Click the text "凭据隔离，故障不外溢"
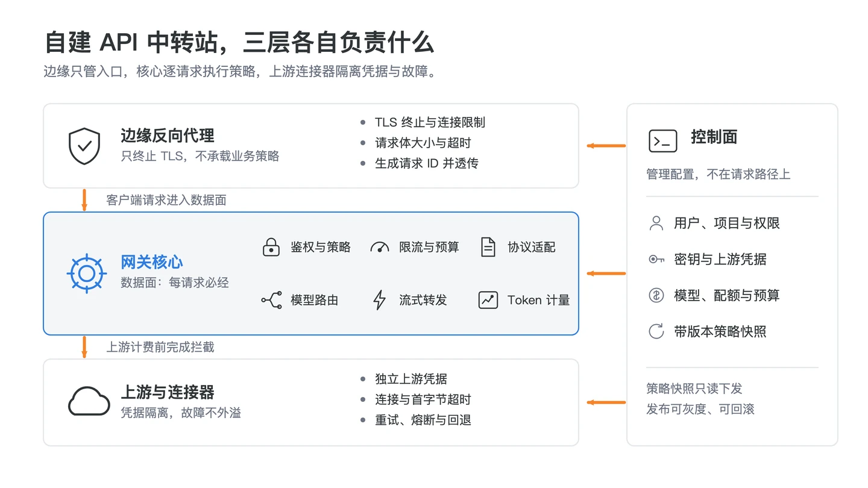Viewport: 868px width, 488px height. pos(181,413)
